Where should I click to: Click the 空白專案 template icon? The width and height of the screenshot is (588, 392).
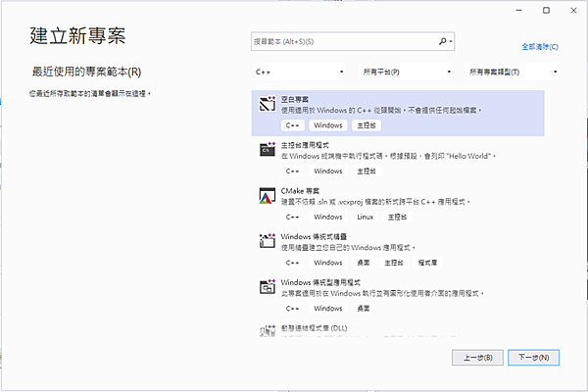click(266, 103)
